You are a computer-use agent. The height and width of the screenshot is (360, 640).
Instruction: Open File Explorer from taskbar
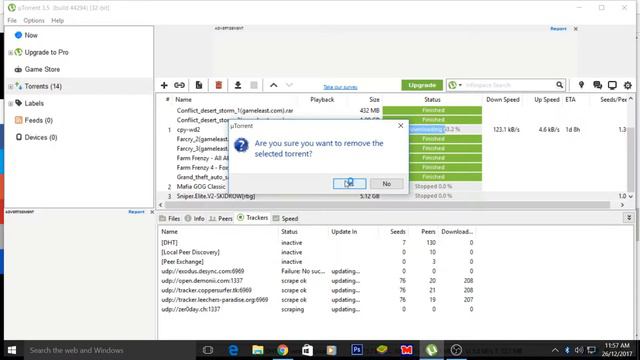(x=258, y=350)
